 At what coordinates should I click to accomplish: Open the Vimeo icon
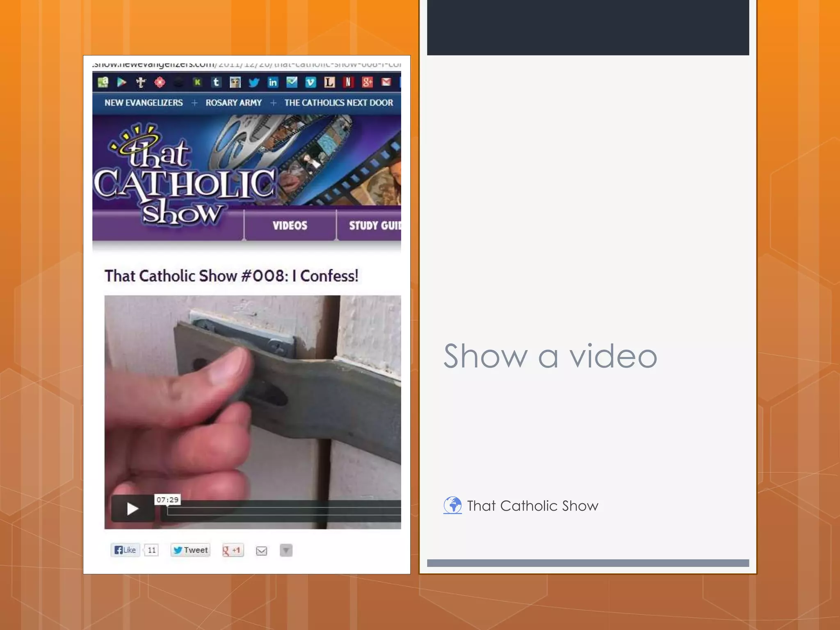[310, 82]
